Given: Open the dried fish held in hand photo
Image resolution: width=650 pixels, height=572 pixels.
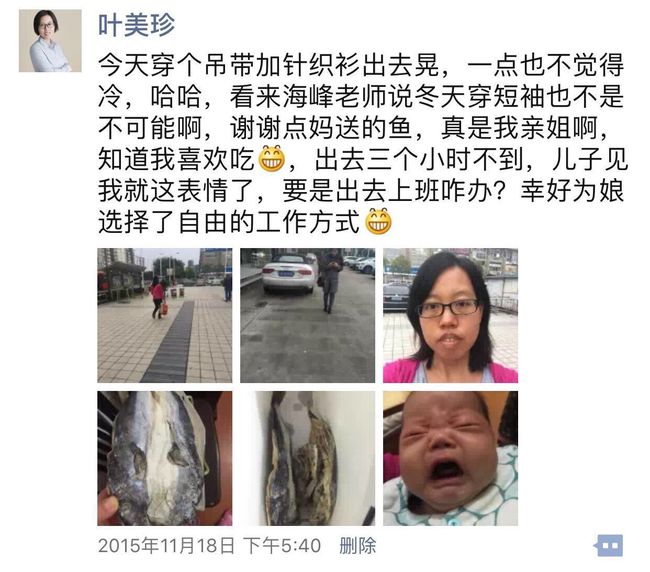Looking at the screenshot, I should 165,458.
